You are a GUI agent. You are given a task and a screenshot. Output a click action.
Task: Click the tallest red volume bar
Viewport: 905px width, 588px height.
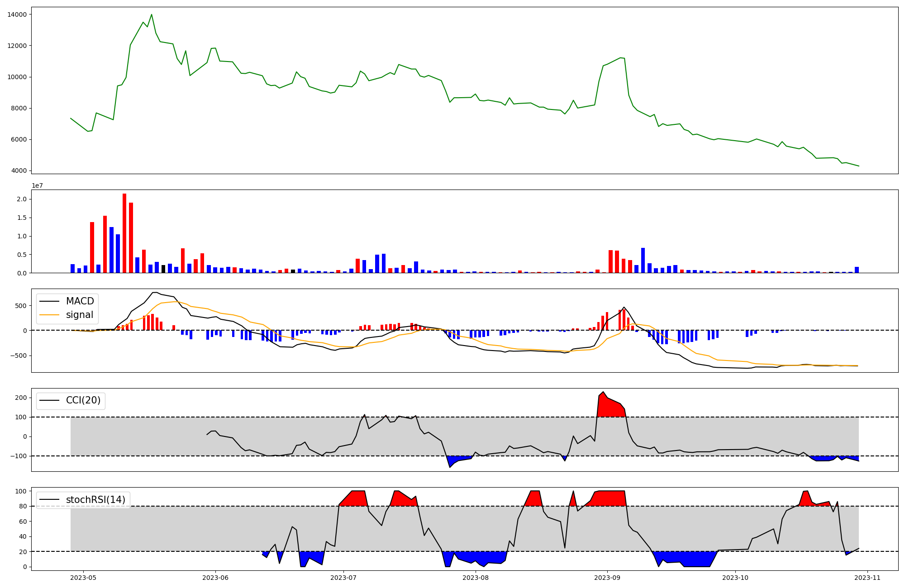[x=124, y=233]
